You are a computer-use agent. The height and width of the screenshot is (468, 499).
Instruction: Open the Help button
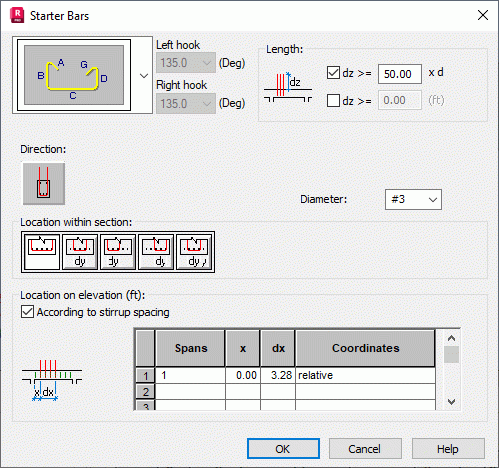tap(448, 449)
